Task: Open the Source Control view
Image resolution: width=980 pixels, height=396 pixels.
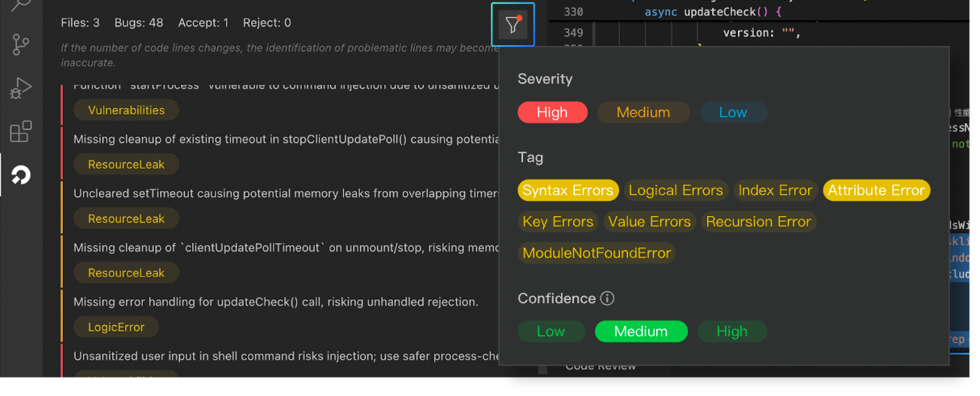Action: pos(21,45)
